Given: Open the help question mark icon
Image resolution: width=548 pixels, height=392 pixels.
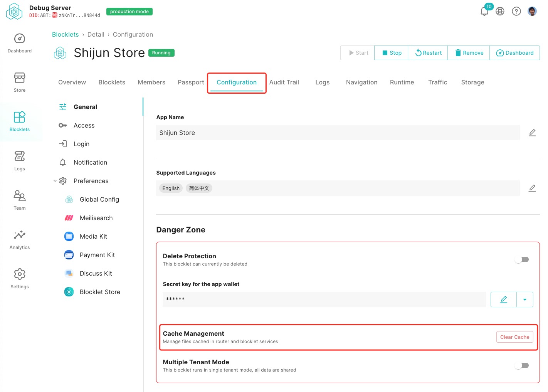Looking at the screenshot, I should click(x=516, y=11).
